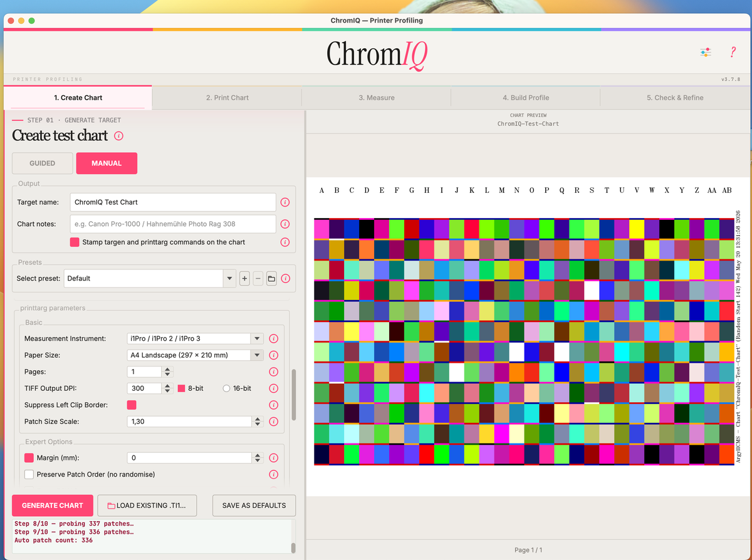Click the magenta patch under column A
Image resolution: width=752 pixels, height=560 pixels.
321,229
